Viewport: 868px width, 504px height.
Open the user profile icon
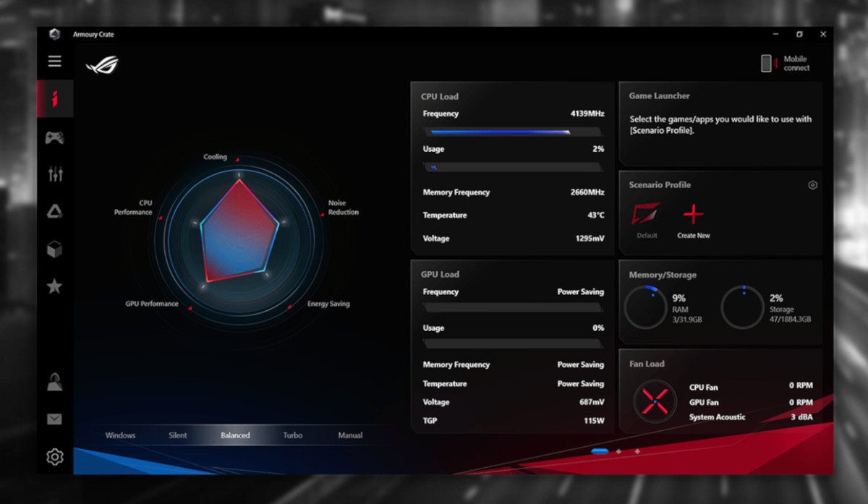point(55,382)
